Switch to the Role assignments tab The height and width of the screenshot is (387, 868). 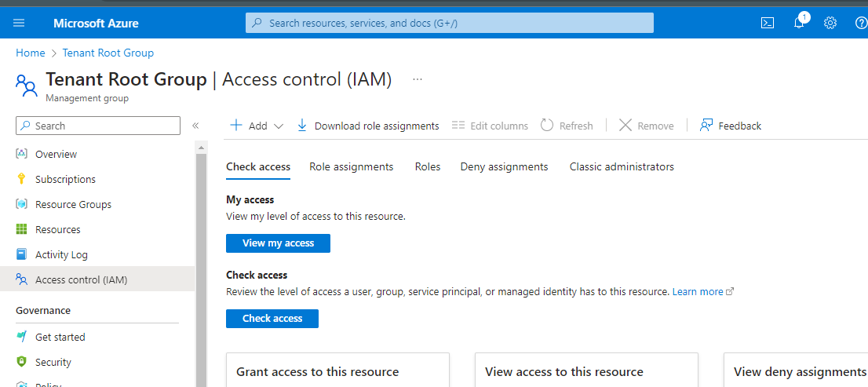352,166
